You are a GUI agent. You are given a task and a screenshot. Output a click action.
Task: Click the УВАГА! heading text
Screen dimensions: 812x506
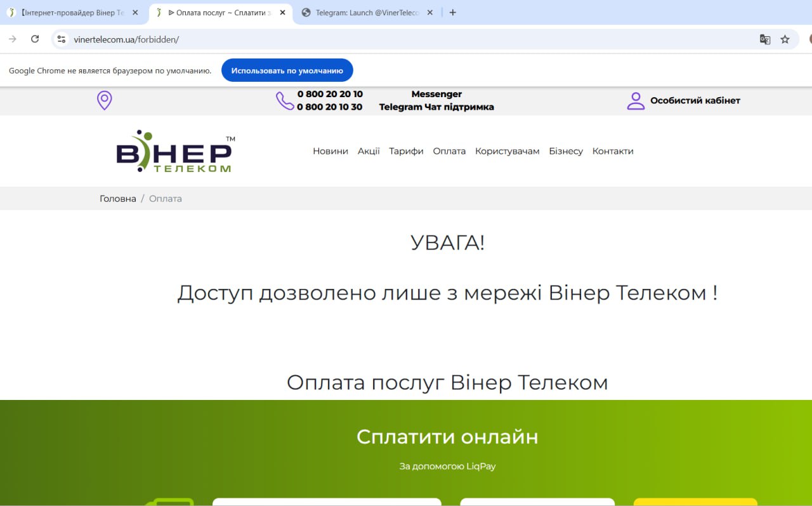coord(448,243)
